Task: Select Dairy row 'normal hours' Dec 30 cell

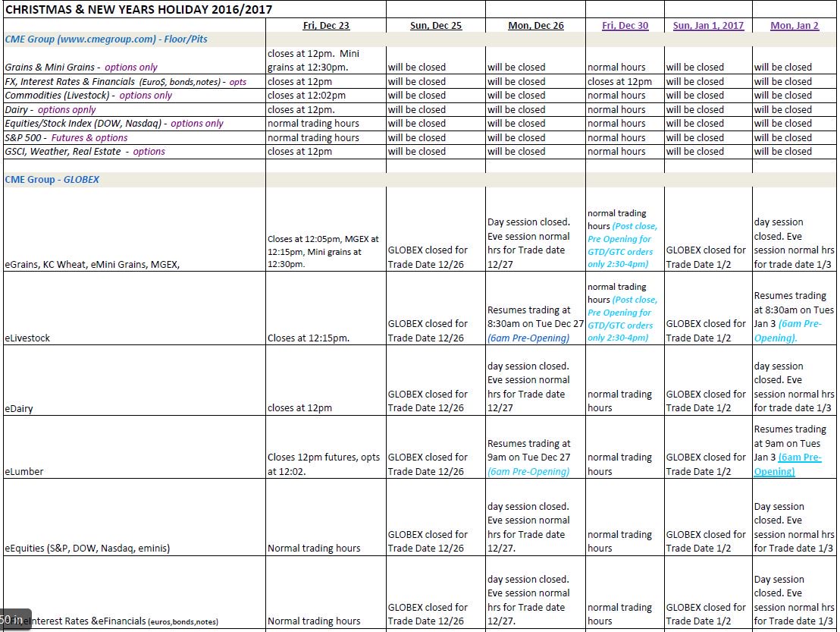Action: click(x=625, y=109)
